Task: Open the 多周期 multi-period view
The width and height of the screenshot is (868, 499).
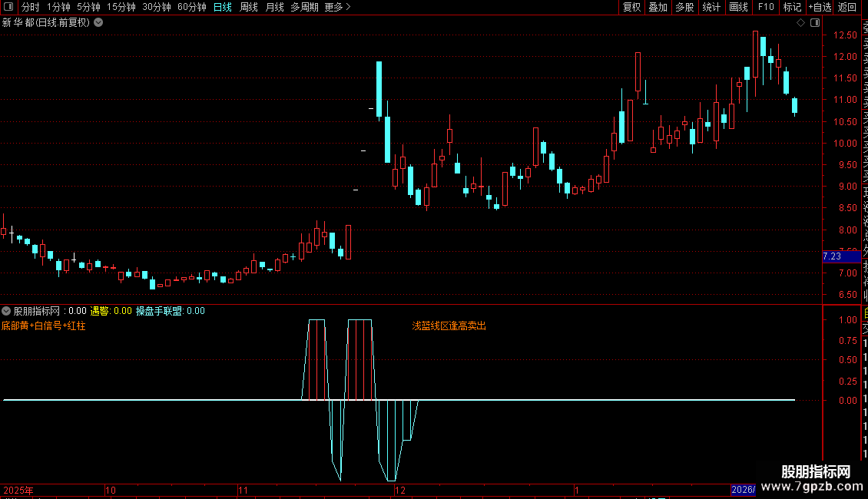Action: (x=304, y=7)
